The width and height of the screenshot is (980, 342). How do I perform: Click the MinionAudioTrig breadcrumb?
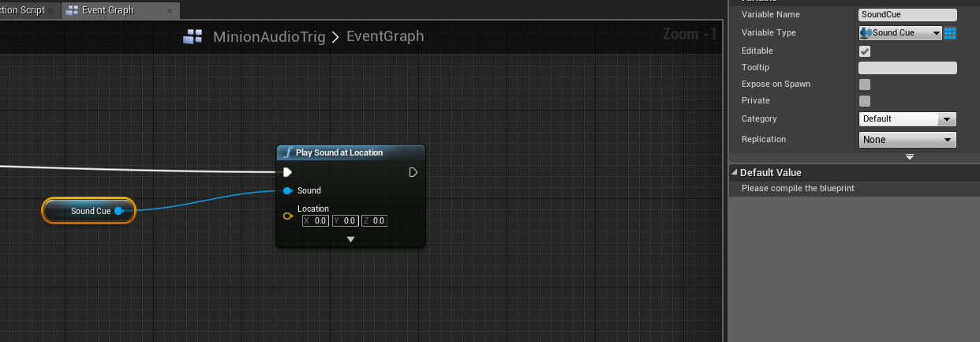tap(269, 36)
